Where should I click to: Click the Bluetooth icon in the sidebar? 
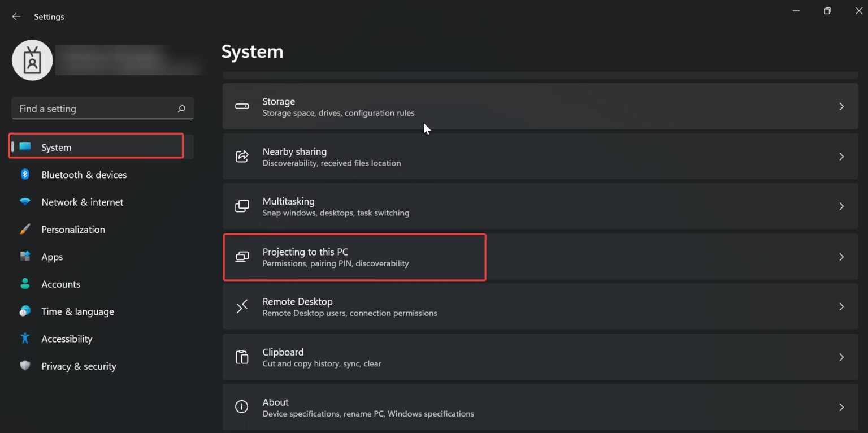click(x=25, y=175)
